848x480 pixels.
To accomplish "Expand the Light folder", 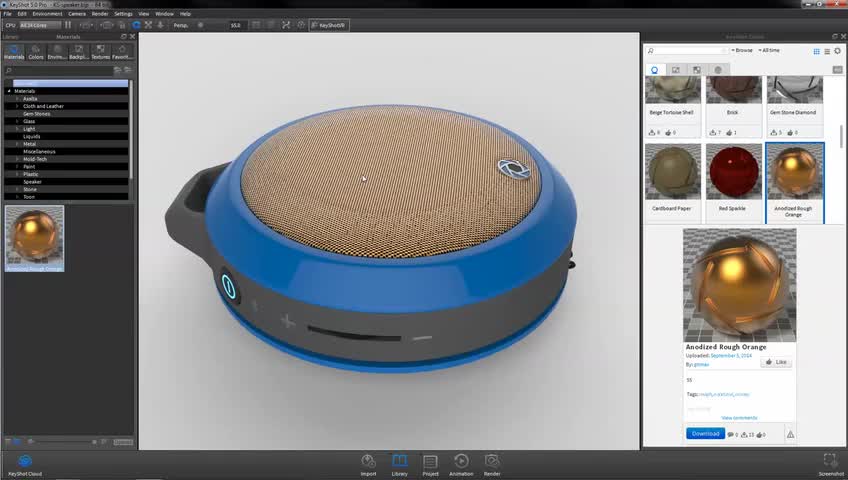I will (17, 129).
